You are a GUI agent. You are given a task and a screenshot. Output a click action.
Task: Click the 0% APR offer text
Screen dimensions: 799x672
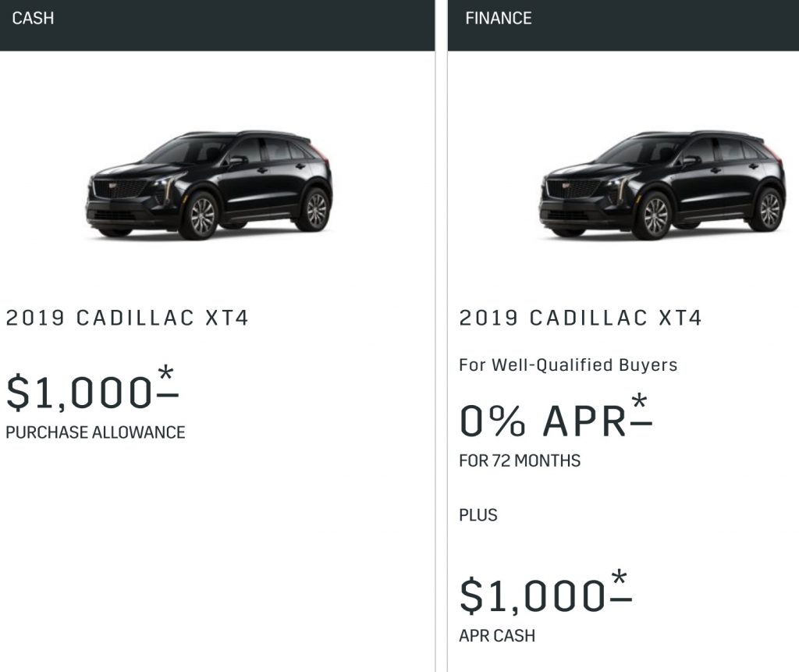click(543, 421)
